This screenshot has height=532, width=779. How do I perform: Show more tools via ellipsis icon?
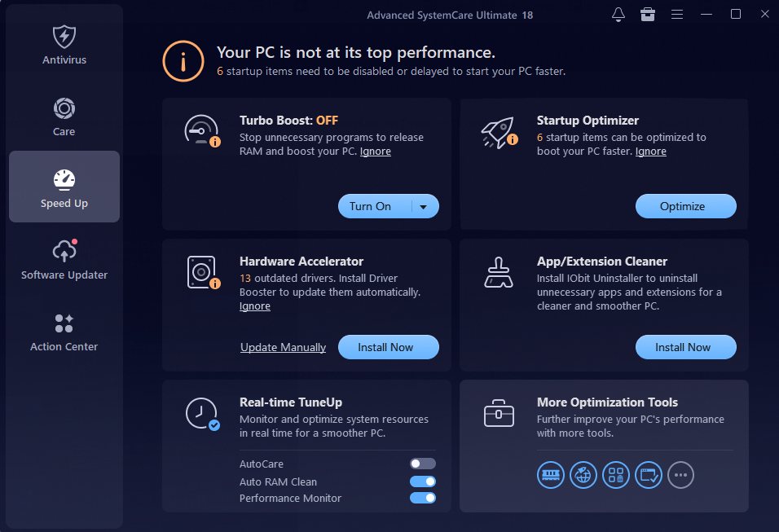[680, 475]
